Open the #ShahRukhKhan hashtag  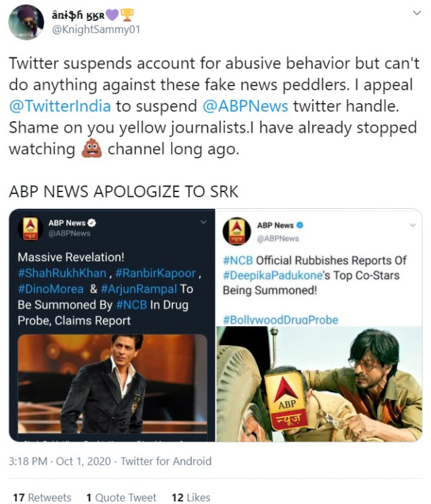[61, 273]
